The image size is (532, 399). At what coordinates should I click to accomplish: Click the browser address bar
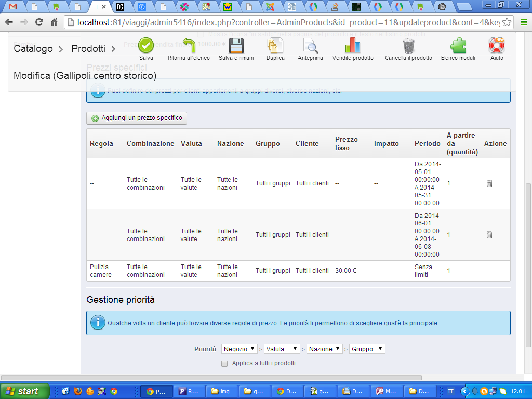pos(288,22)
